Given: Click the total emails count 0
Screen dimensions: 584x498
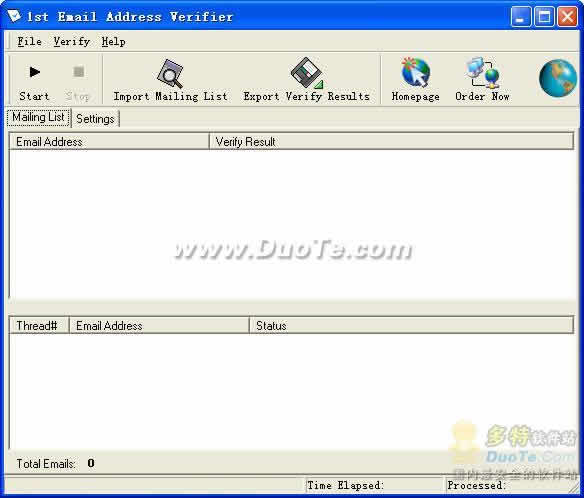Looking at the screenshot, I should 91,463.
